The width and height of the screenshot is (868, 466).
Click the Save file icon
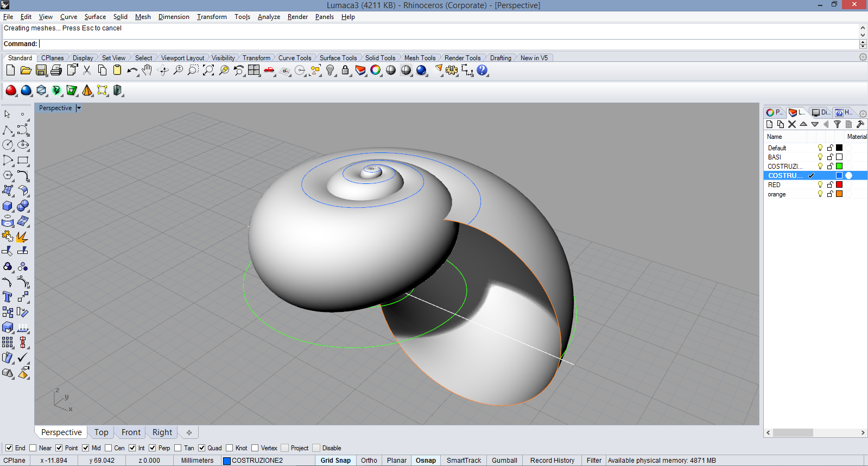[41, 71]
